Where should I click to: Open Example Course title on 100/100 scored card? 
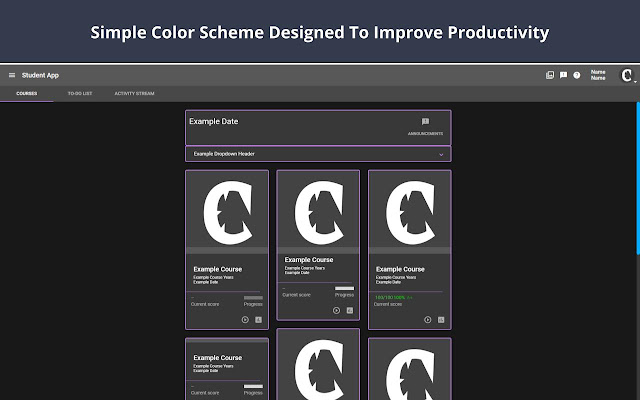(x=400, y=269)
